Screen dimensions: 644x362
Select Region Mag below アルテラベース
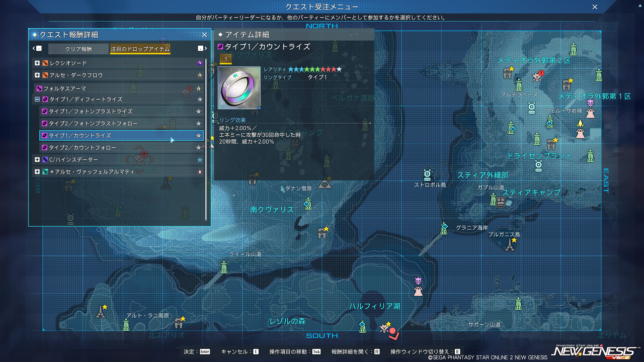click(x=532, y=107)
